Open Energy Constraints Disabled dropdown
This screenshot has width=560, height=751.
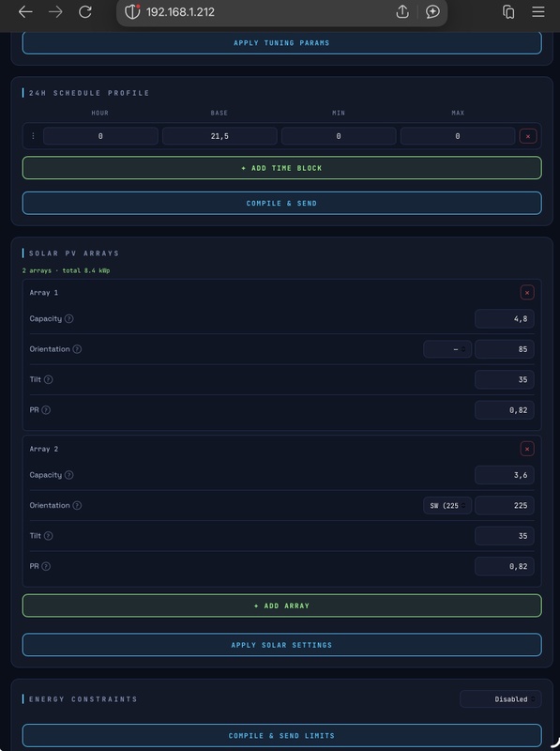(x=501, y=699)
